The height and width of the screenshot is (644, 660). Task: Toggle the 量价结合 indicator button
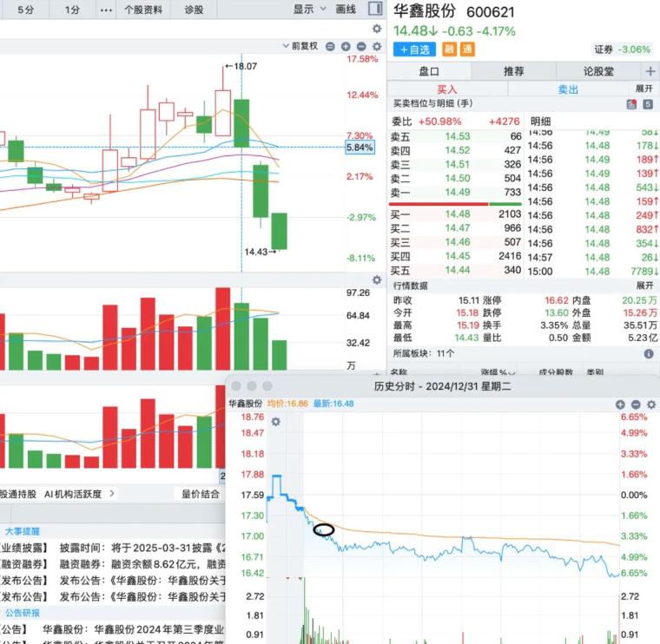[200, 494]
